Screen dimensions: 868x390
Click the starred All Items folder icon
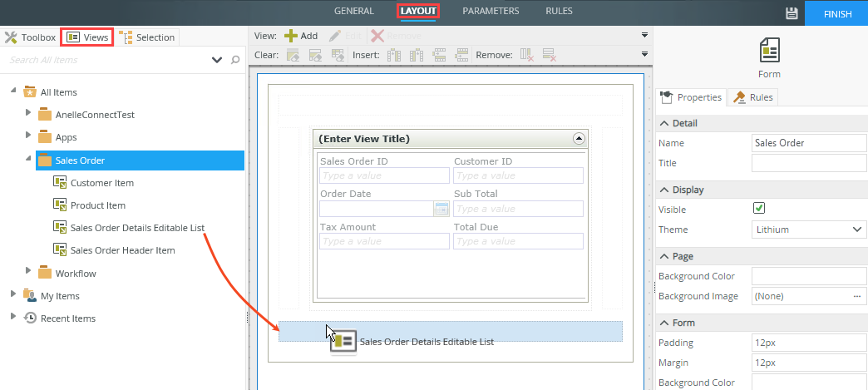pyautogui.click(x=30, y=92)
